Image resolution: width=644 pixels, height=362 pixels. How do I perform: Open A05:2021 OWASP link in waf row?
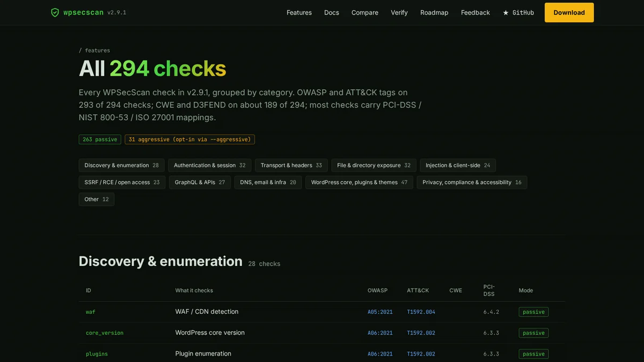380,312
